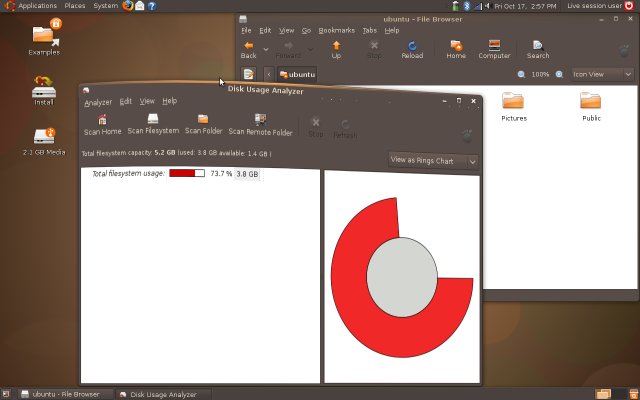
Task: Open the Examples desktop shortcut
Action: point(44,38)
